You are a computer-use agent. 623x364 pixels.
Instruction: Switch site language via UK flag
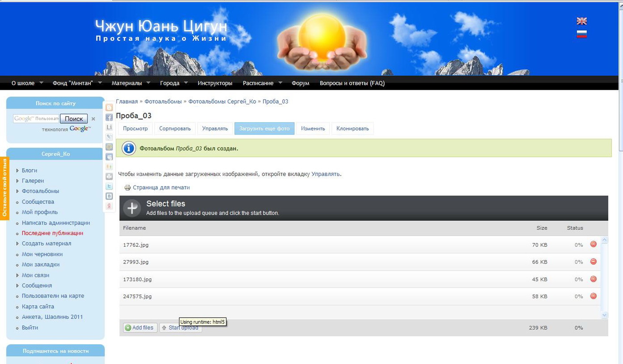(581, 21)
